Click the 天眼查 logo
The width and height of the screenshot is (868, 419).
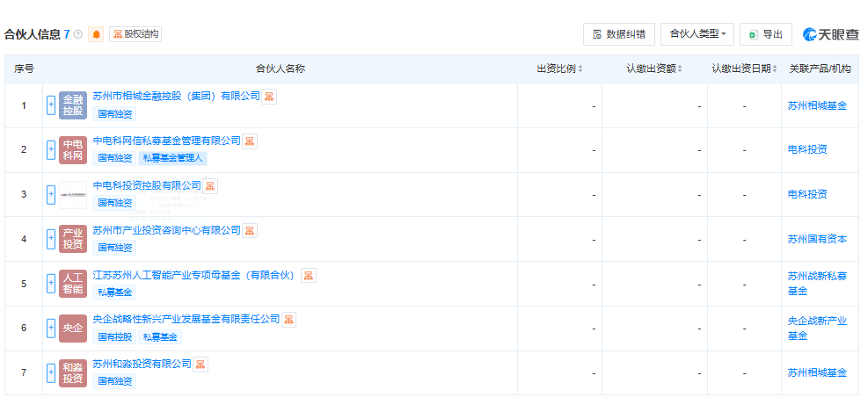[x=831, y=34]
